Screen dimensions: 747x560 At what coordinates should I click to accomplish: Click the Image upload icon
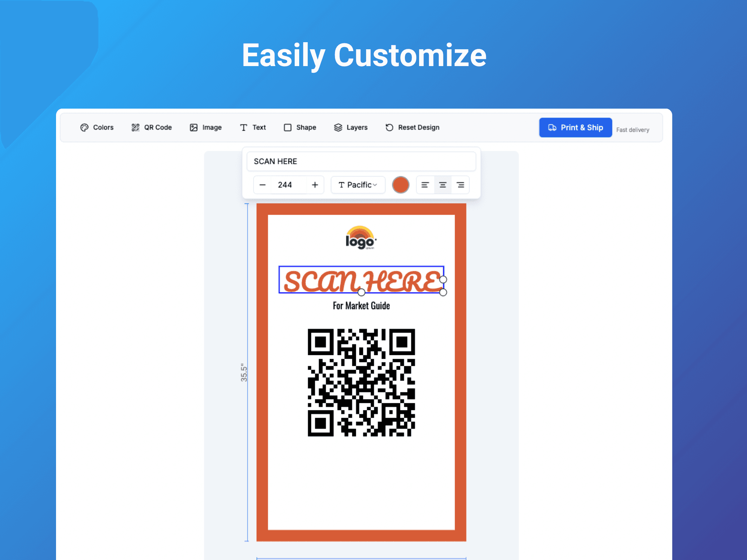click(x=203, y=128)
